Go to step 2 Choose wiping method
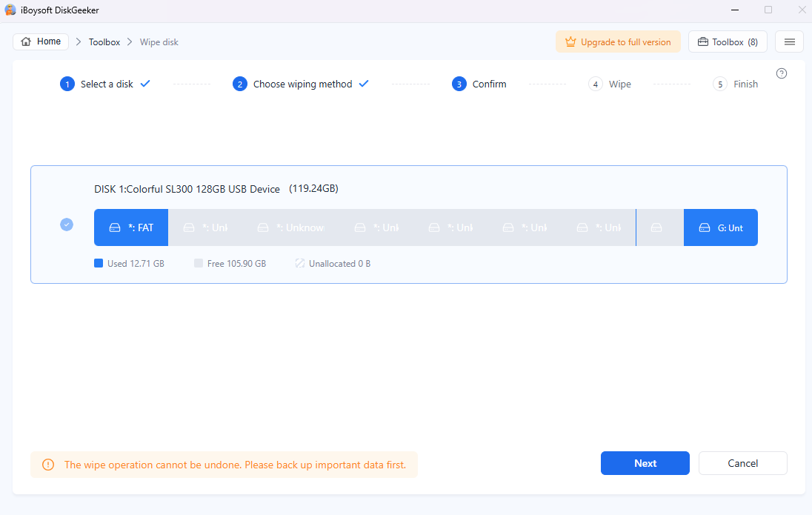Image resolution: width=812 pixels, height=515 pixels. click(301, 84)
